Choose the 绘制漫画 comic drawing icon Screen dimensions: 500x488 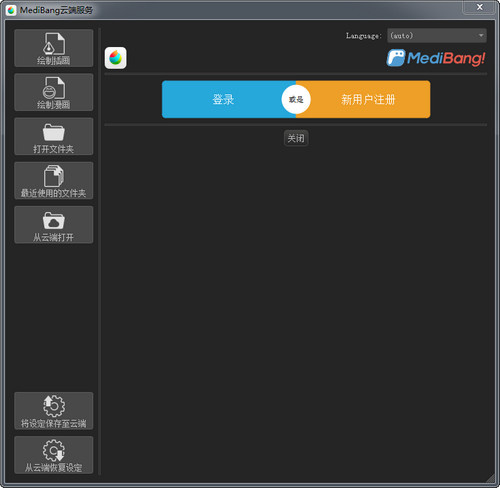pyautogui.click(x=54, y=92)
